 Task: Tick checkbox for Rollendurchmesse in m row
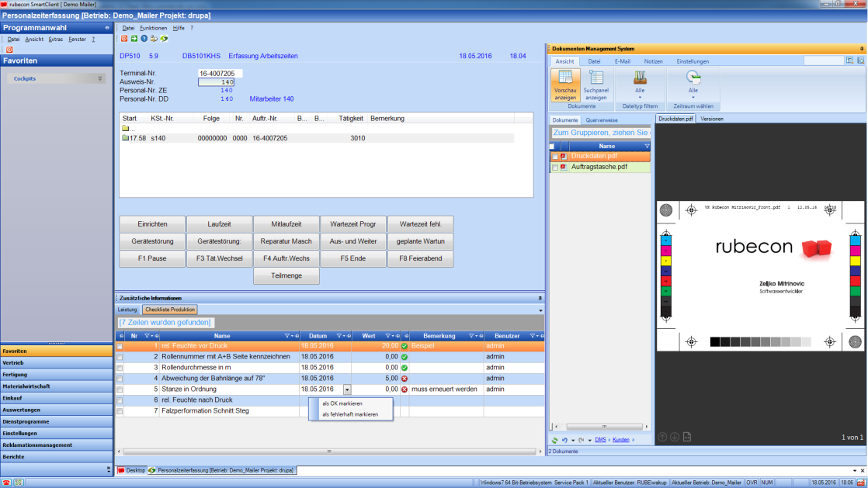click(x=120, y=368)
